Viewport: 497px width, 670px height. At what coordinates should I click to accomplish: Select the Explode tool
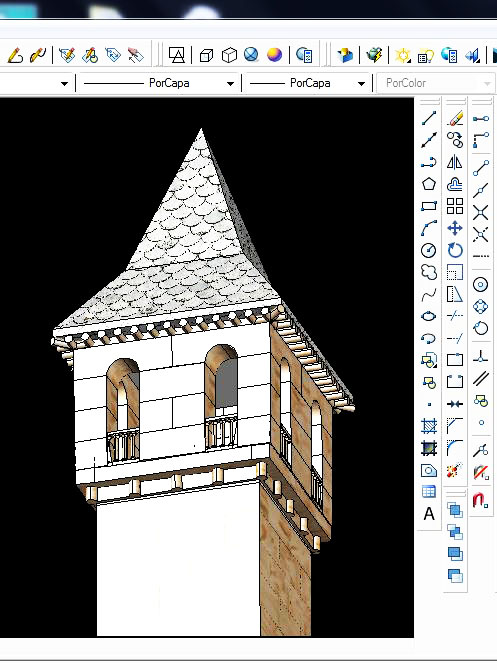(455, 470)
